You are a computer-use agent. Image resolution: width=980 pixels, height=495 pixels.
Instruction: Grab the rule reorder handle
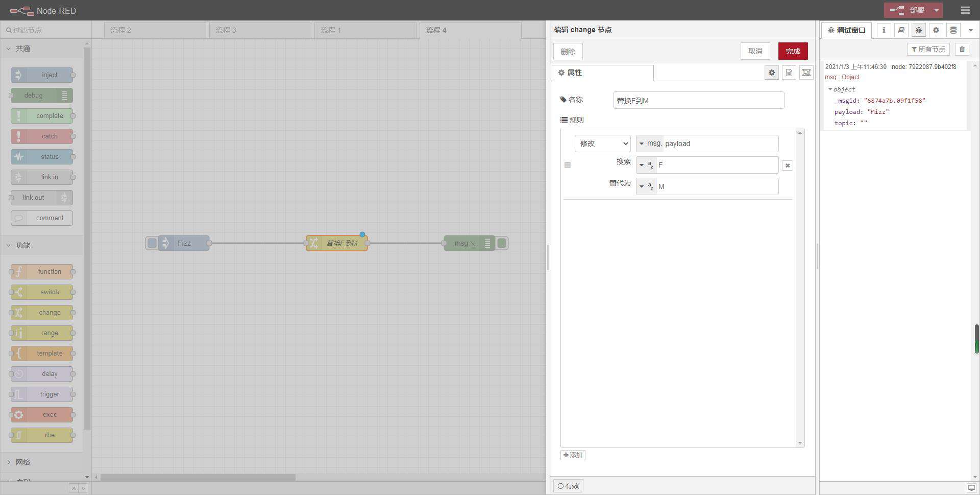(x=567, y=165)
